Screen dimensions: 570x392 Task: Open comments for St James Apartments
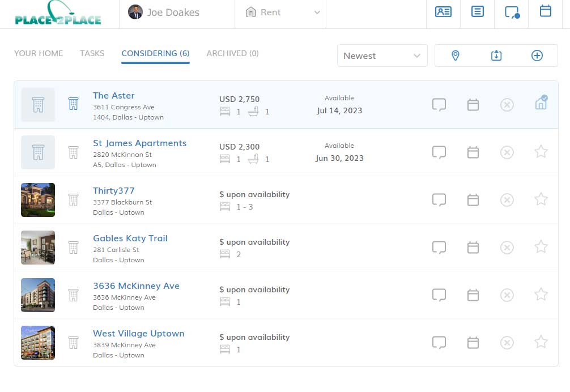(439, 152)
